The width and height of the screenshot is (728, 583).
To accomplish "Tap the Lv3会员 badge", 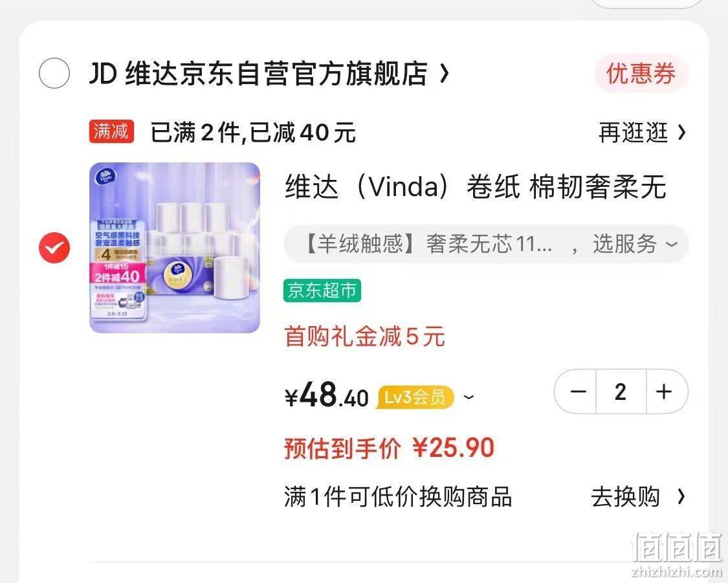I will tap(415, 397).
